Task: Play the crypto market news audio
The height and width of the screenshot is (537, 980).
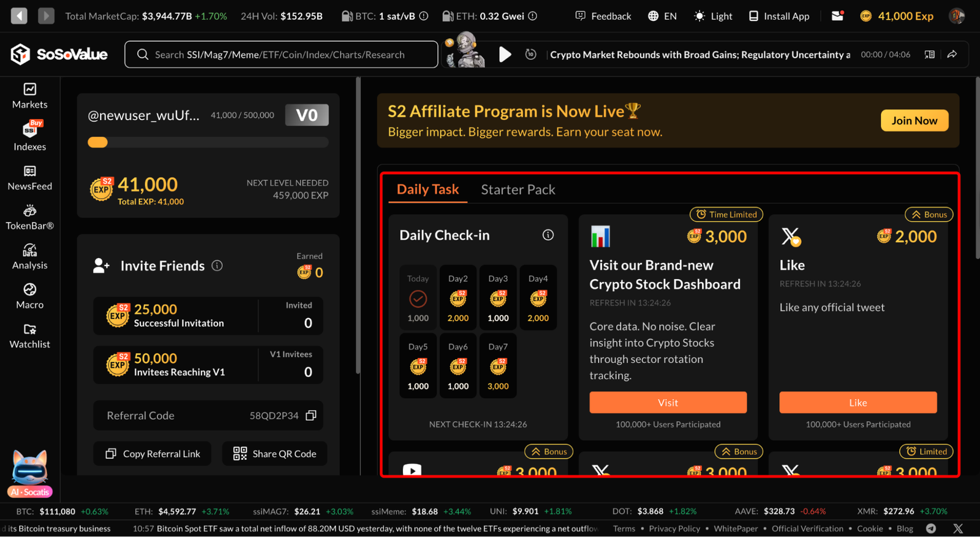Action: [x=505, y=55]
